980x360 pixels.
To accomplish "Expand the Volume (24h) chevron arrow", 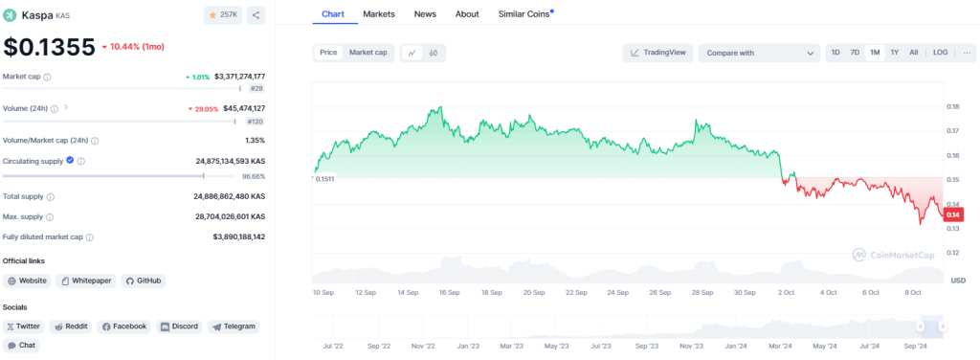I will [66, 107].
